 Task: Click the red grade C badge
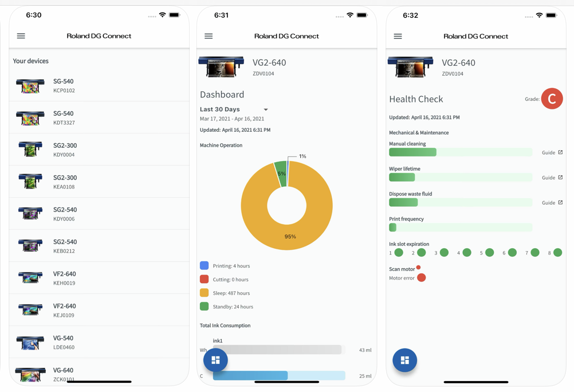(x=552, y=99)
